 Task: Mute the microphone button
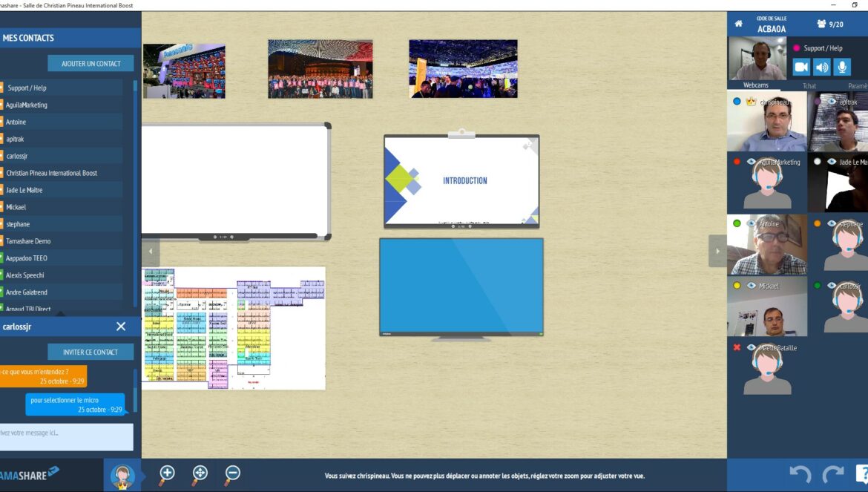pos(841,68)
